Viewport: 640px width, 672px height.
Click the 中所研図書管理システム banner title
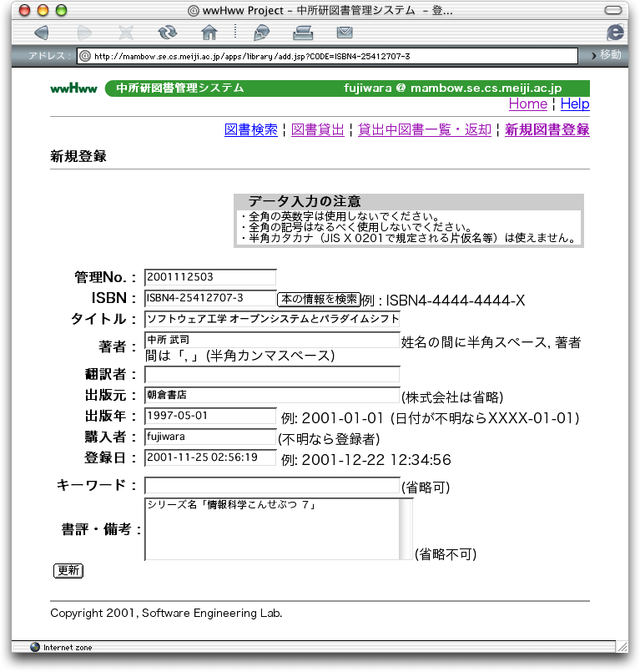click(180, 88)
